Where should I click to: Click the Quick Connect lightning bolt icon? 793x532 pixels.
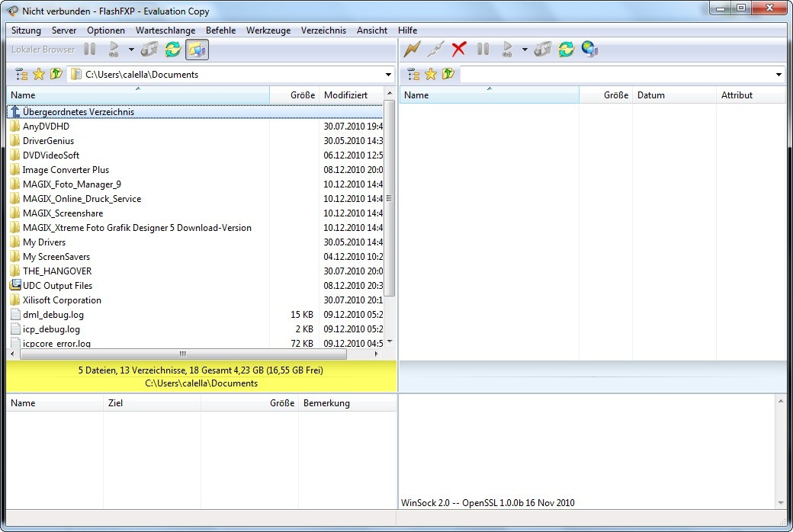pos(413,49)
